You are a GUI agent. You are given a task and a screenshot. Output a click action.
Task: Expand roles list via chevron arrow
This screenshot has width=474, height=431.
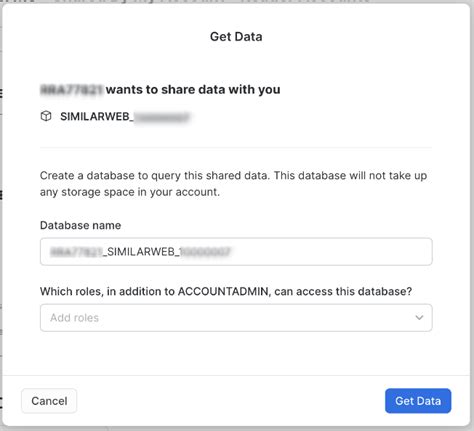(x=419, y=318)
